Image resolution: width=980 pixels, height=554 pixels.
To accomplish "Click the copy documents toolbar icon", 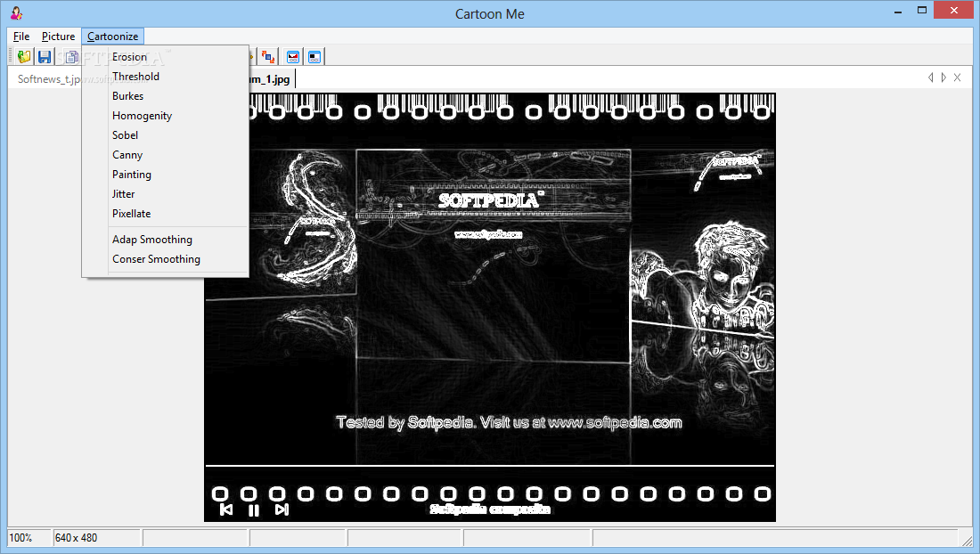I will pos(71,57).
